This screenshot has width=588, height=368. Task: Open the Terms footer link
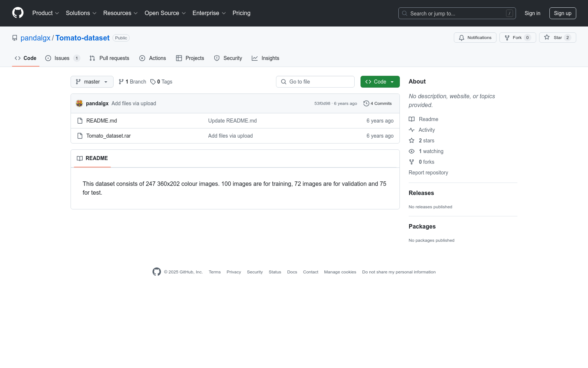pos(215,272)
